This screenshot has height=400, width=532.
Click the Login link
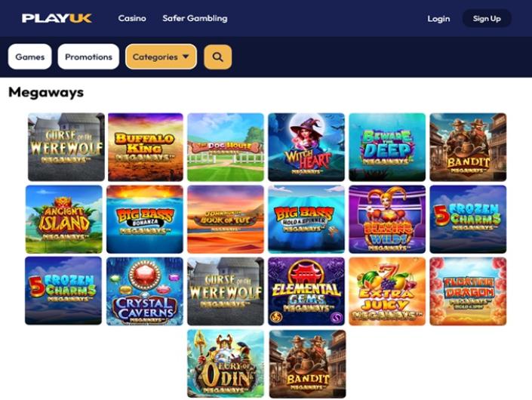438,19
